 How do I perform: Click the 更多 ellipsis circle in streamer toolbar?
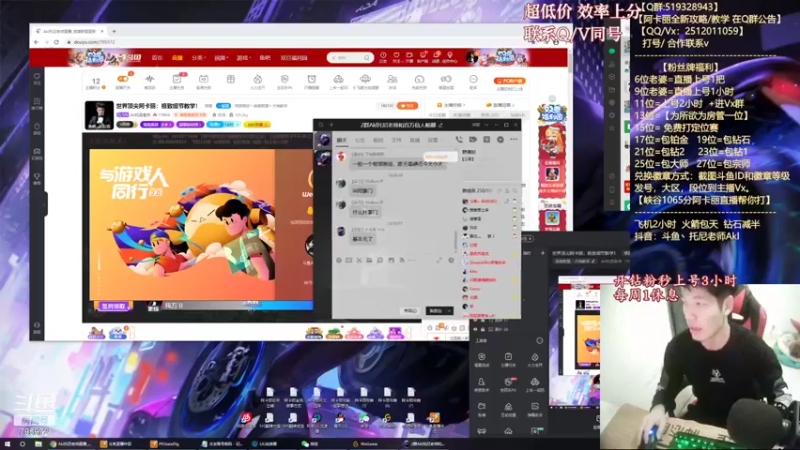point(473,81)
